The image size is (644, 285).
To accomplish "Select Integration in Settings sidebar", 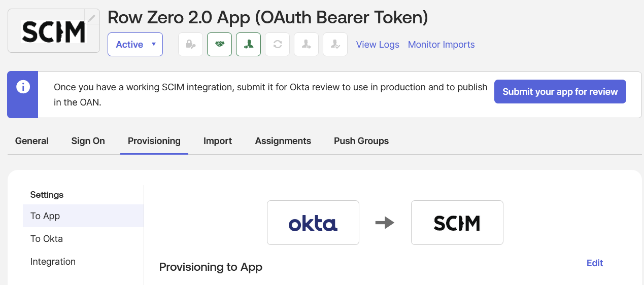I will (83, 262).
